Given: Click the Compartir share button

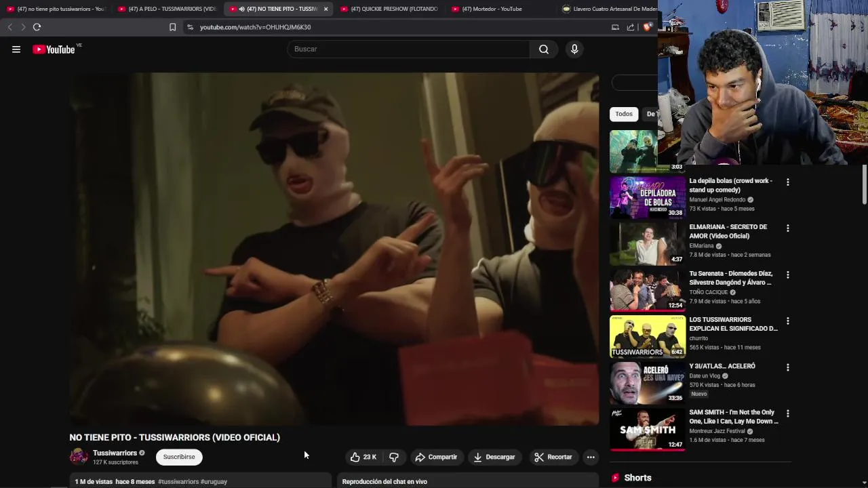Looking at the screenshot, I should 436,457.
